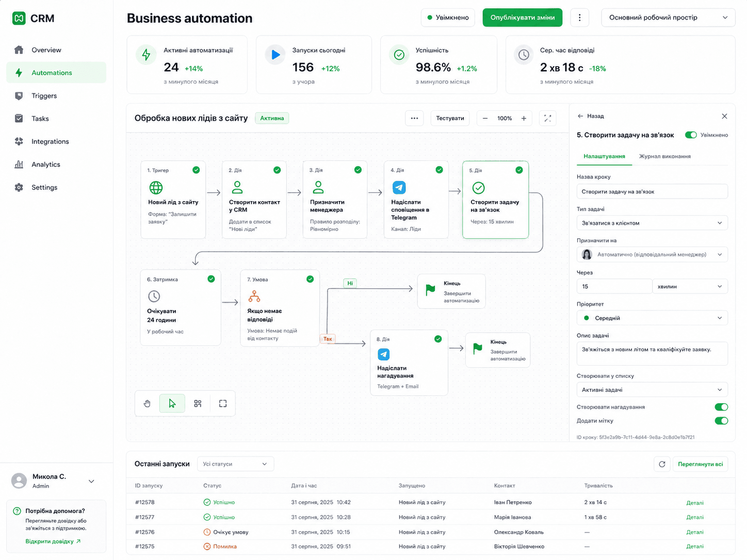Select the pointer cursor tool
The height and width of the screenshot is (560, 747).
(172, 404)
